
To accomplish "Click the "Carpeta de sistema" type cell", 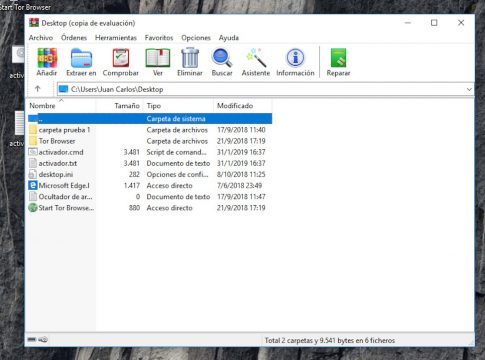I will click(176, 119).
